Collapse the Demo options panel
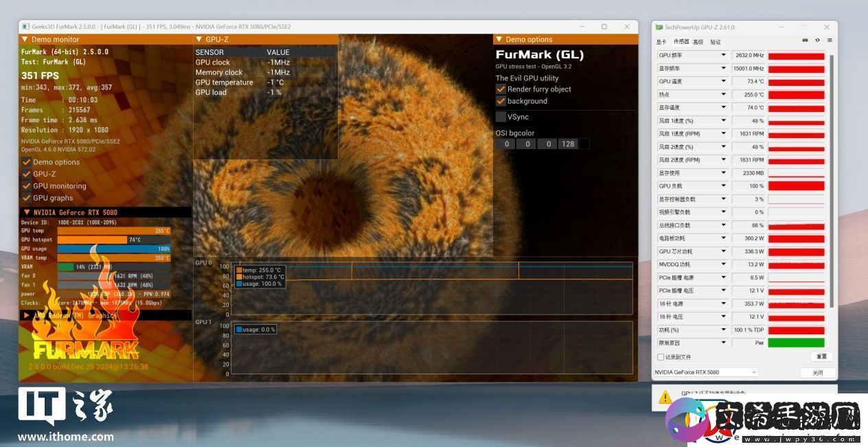The image size is (868, 447). (x=499, y=39)
